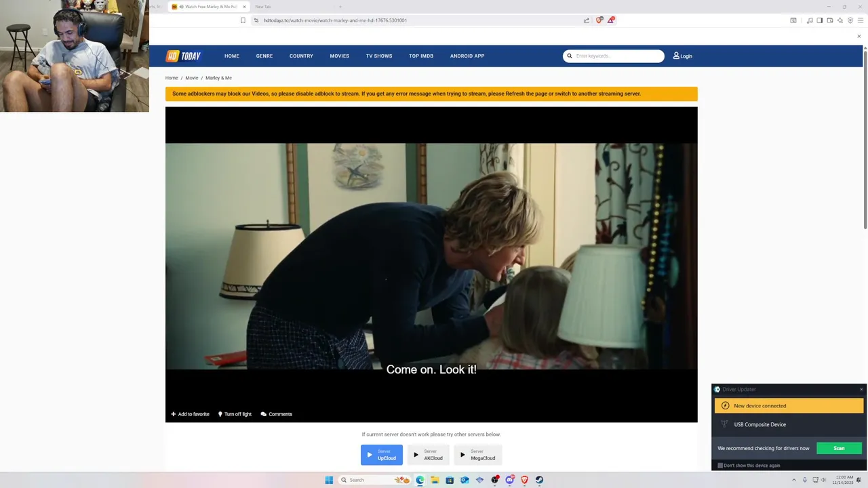Open the COUNTRY menu
This screenshot has width=868, height=488.
(x=301, y=56)
